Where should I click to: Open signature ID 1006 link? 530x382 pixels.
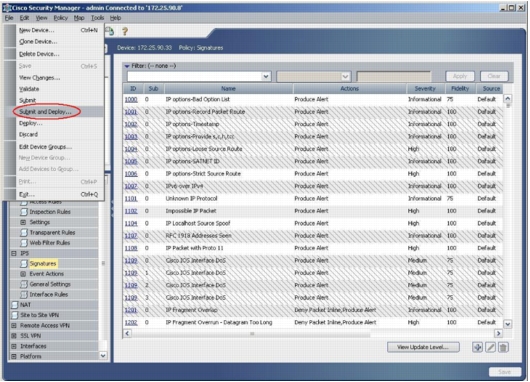(131, 174)
